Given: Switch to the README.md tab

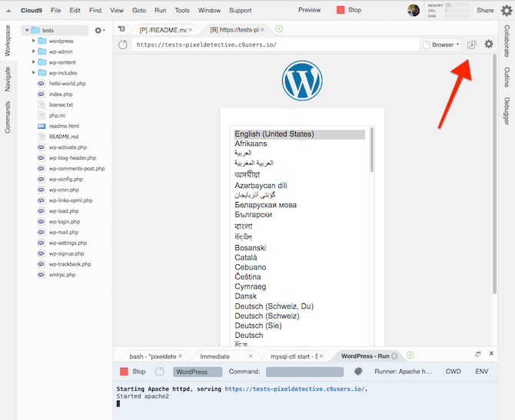Looking at the screenshot, I should [x=163, y=30].
